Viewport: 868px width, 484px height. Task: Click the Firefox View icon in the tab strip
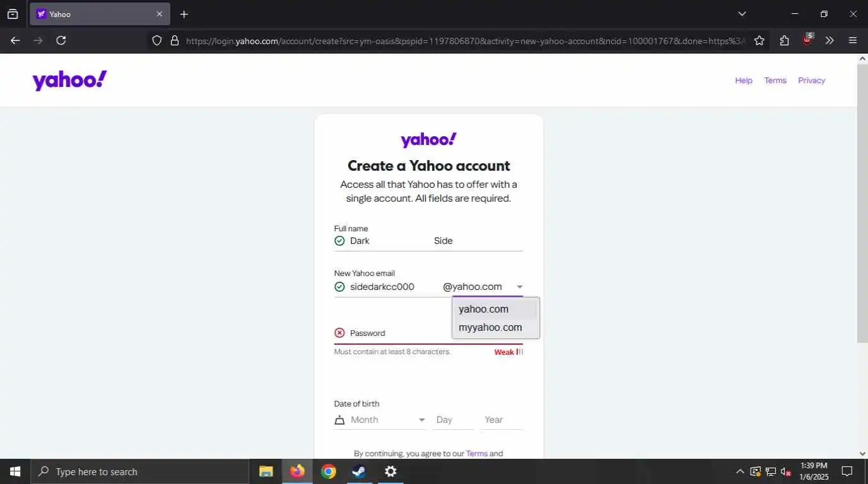coord(13,14)
